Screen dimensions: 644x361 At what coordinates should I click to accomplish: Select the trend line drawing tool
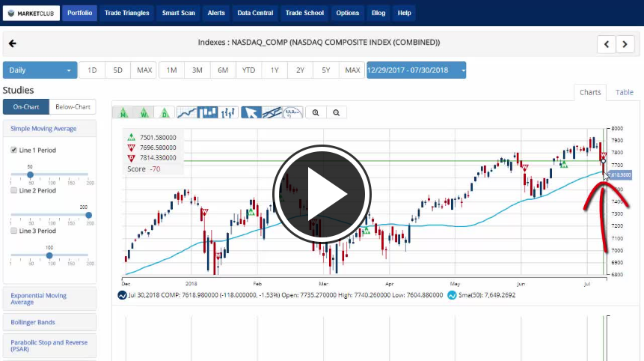(x=272, y=112)
